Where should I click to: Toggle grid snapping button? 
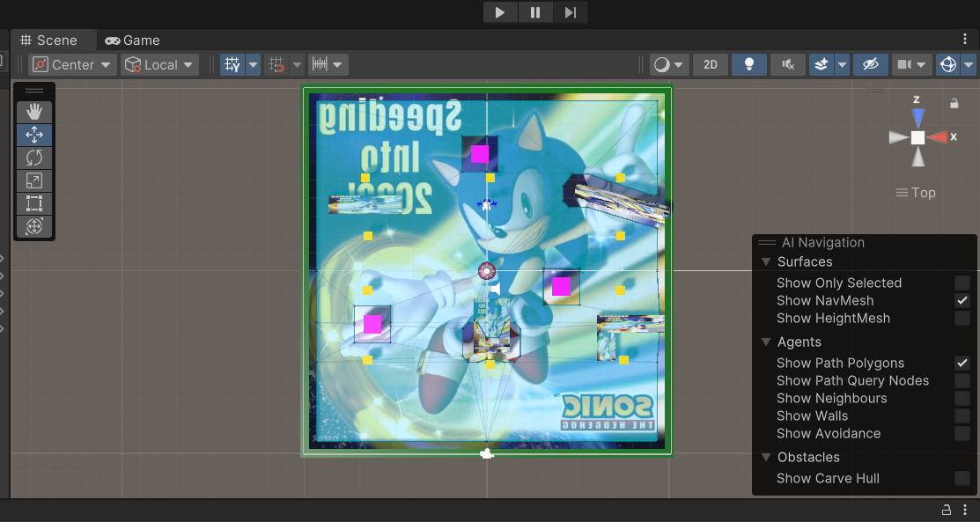(276, 64)
